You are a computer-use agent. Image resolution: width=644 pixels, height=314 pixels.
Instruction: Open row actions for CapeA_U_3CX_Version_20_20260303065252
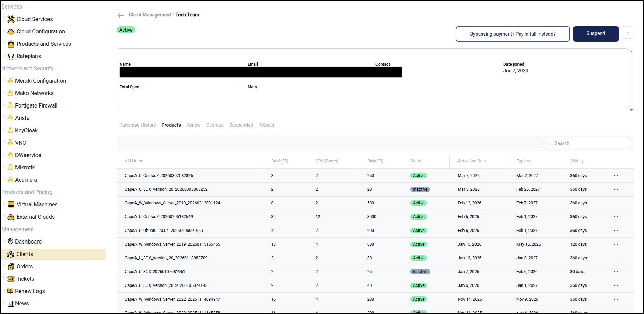616,189
